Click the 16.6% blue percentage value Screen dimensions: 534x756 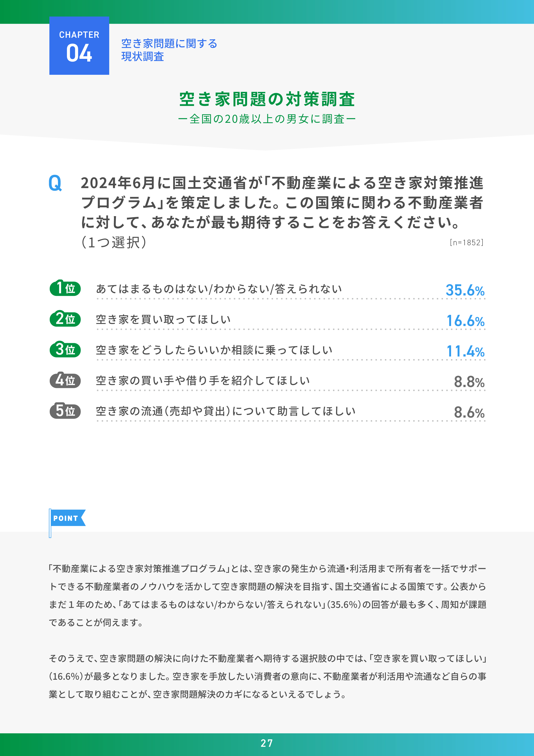point(465,321)
